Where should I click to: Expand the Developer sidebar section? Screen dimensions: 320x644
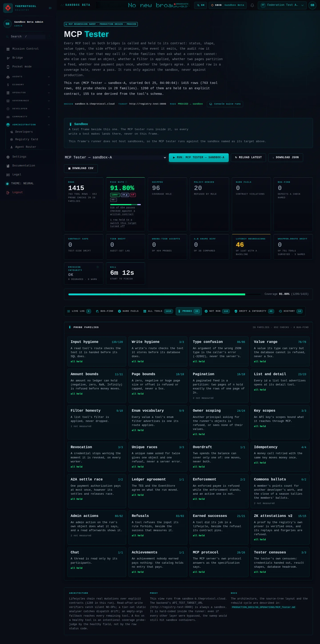coord(28,109)
